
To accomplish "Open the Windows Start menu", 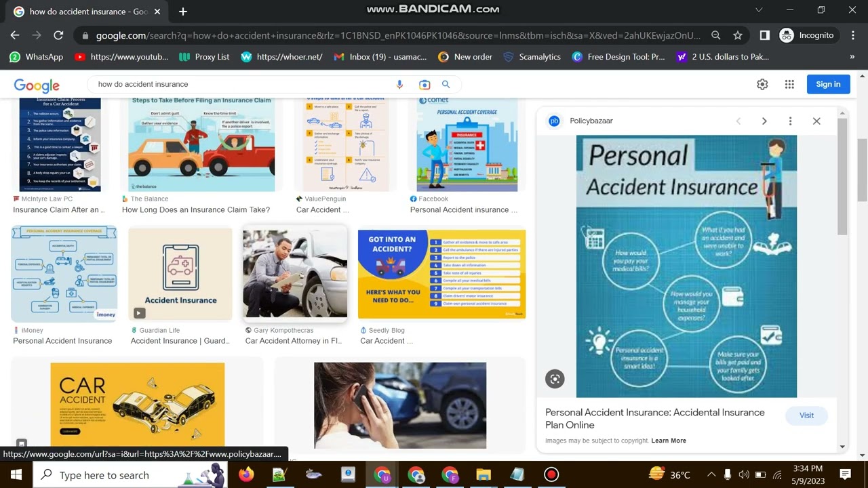I will tap(16, 474).
